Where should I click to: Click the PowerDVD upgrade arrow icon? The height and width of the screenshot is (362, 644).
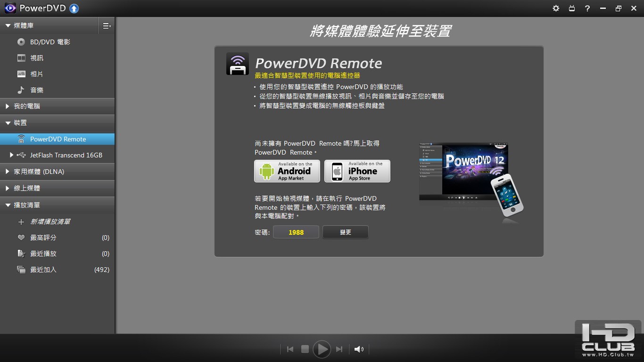point(74,8)
